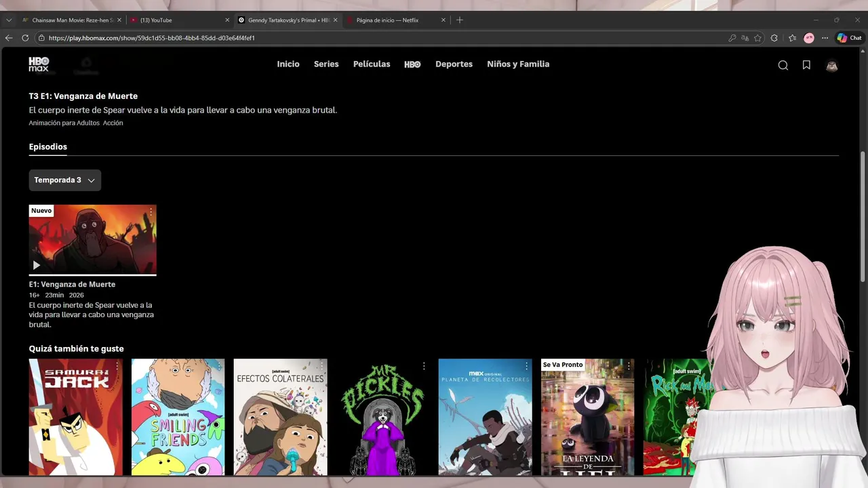
Task: Close the Chainsaw Man Movie tab
Action: tap(119, 20)
